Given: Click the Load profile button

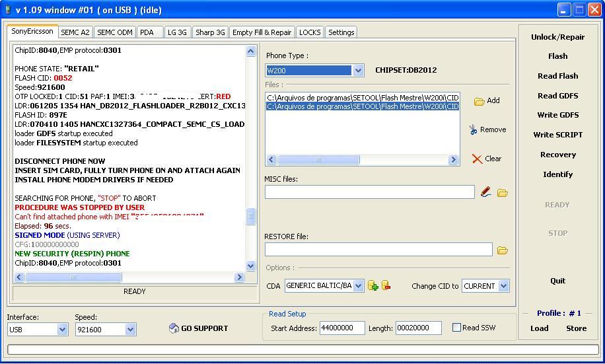Looking at the screenshot, I should coord(539,328).
